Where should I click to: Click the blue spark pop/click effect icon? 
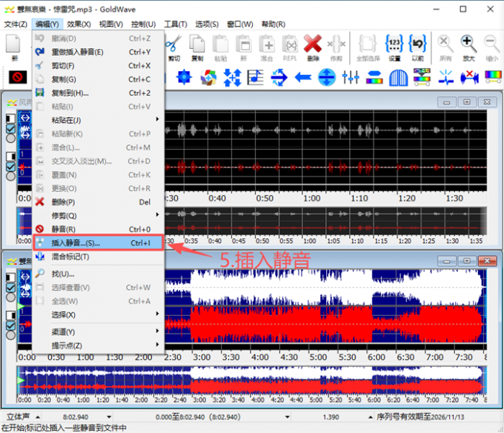pos(446,77)
